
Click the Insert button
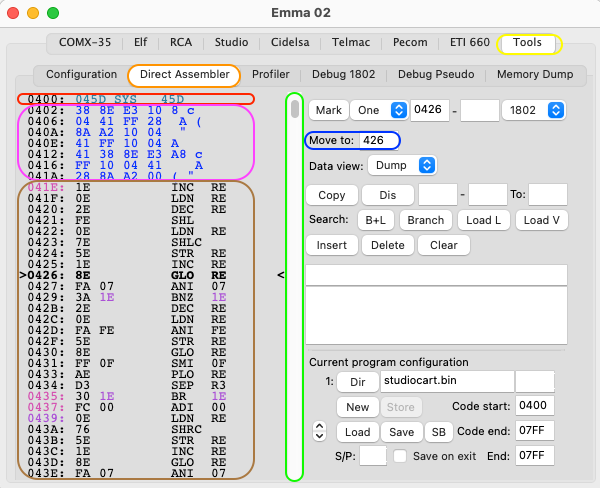point(332,245)
